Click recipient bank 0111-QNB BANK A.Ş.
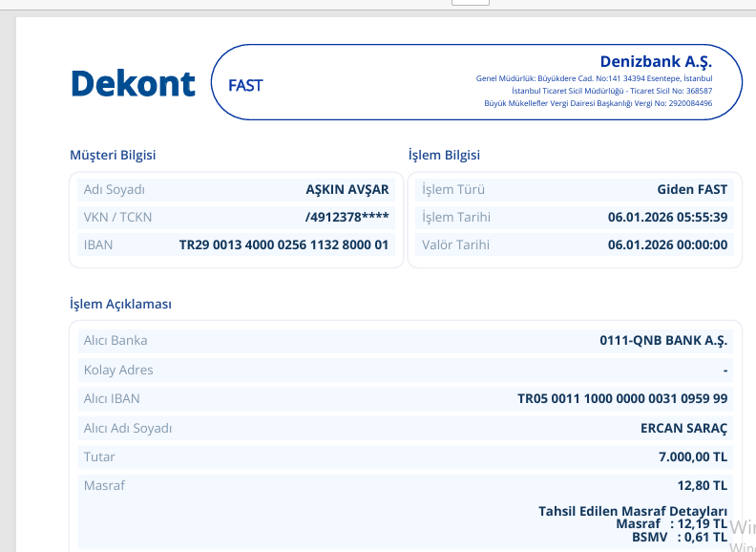This screenshot has height=552, width=756. [663, 341]
